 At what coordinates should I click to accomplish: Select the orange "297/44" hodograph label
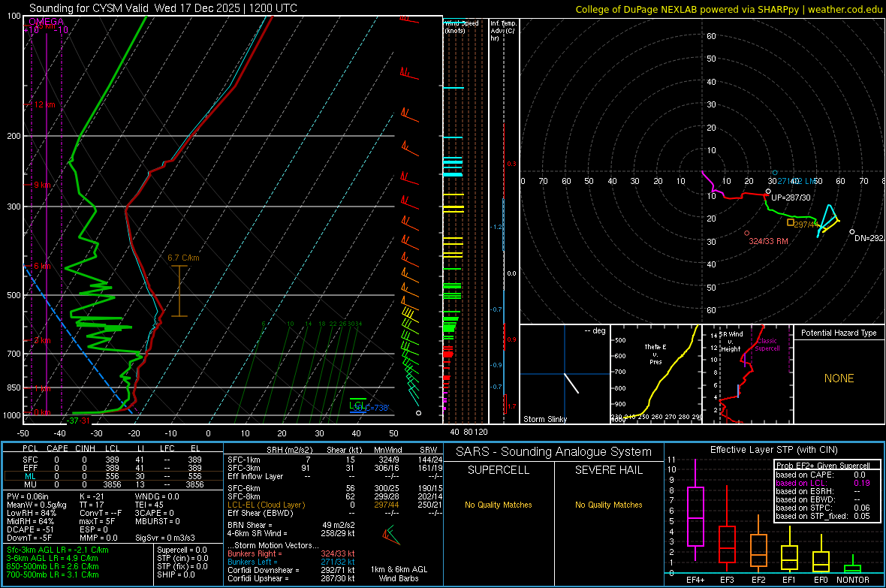(x=805, y=225)
